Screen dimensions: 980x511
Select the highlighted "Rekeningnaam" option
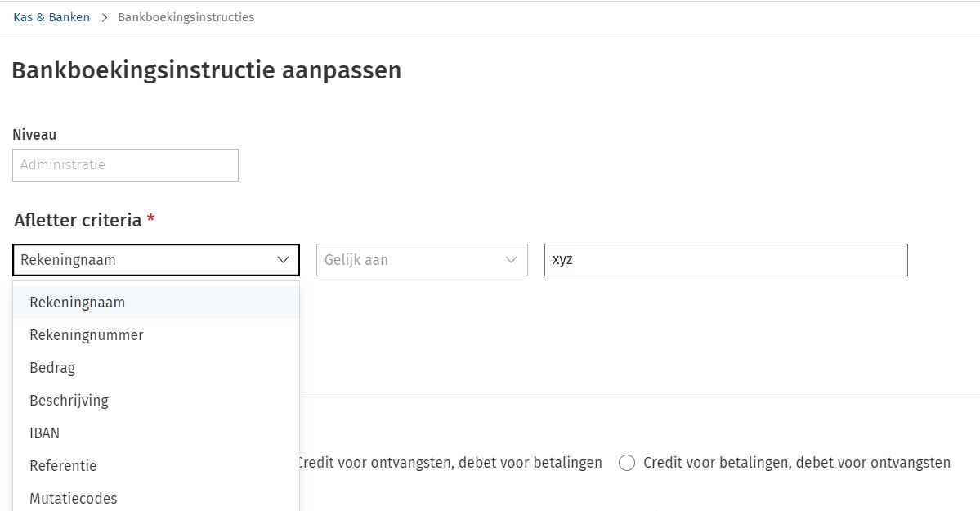[77, 302]
